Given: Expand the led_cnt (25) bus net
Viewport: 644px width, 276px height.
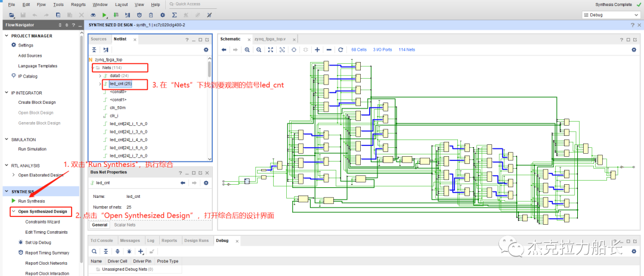Looking at the screenshot, I should point(100,84).
